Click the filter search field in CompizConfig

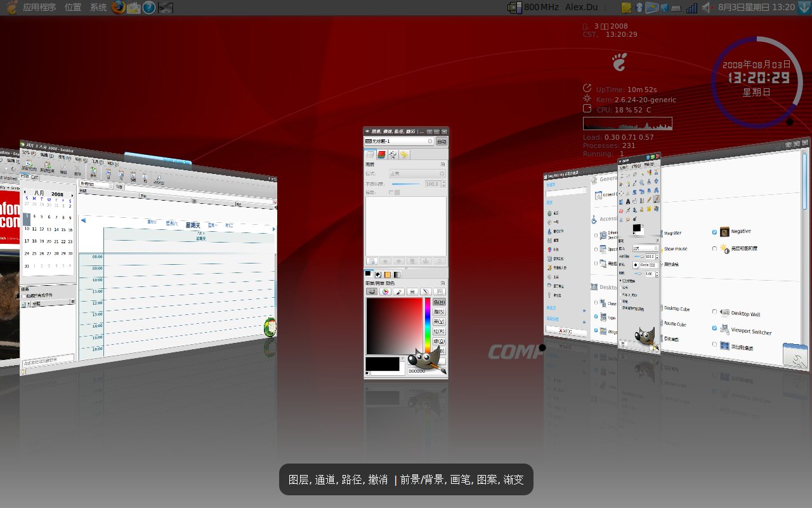pyautogui.click(x=566, y=191)
